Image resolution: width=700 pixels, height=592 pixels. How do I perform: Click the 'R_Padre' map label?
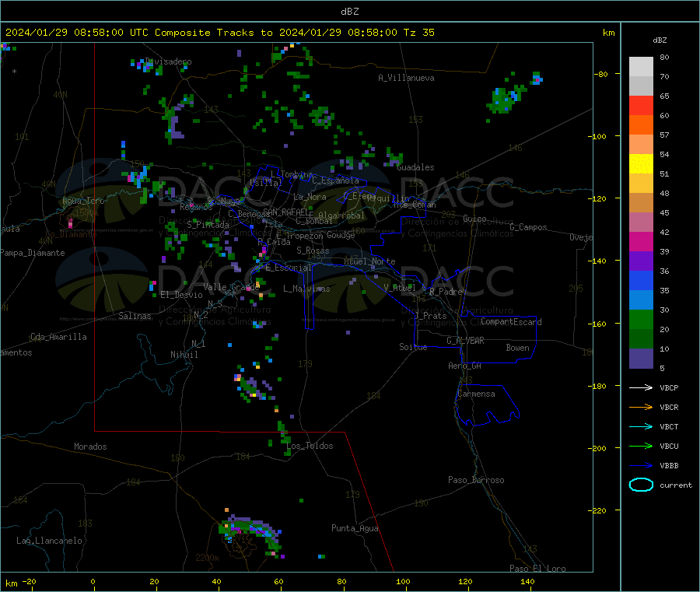click(x=446, y=292)
